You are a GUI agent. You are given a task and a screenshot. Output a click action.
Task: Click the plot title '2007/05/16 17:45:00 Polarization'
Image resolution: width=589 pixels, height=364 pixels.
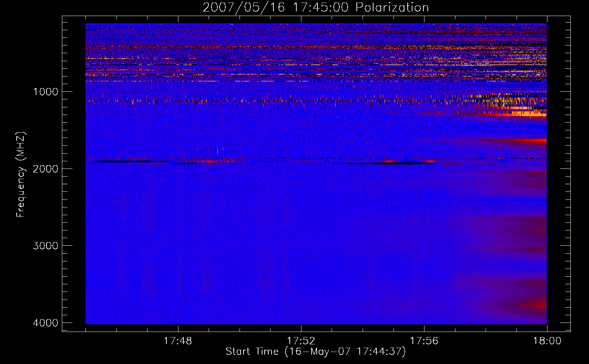tap(316, 7)
